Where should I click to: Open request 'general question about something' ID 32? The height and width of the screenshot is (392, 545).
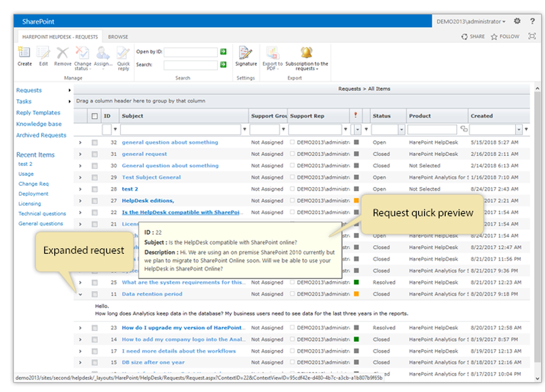170,142
